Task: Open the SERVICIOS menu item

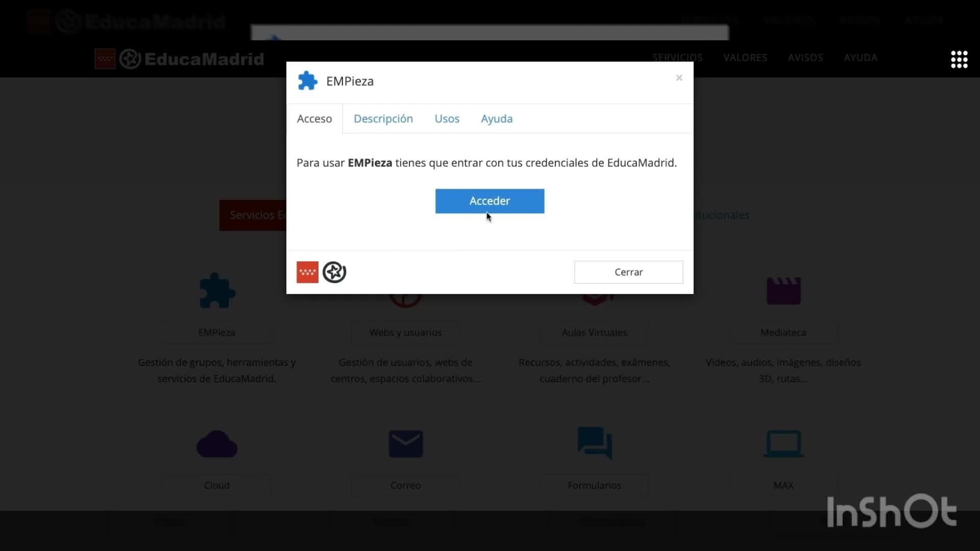Action: [677, 58]
